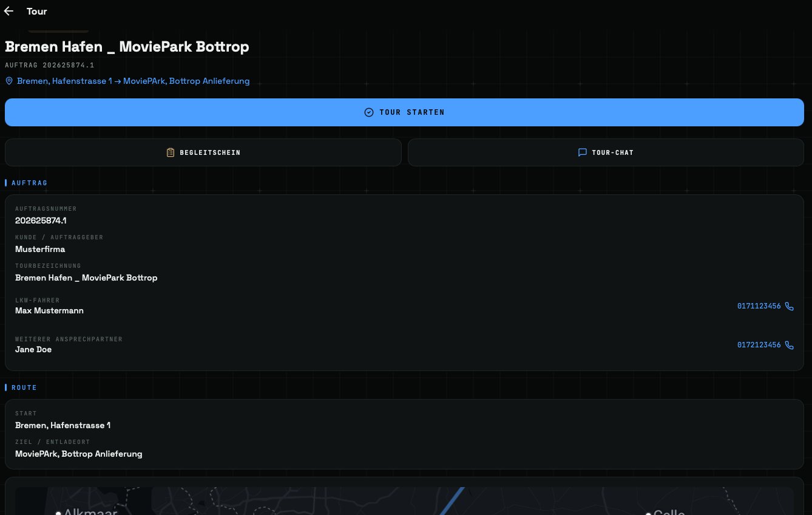Screen dimensions: 812x515
Task: Call Jane Doe via phone icon
Action: click(x=789, y=345)
